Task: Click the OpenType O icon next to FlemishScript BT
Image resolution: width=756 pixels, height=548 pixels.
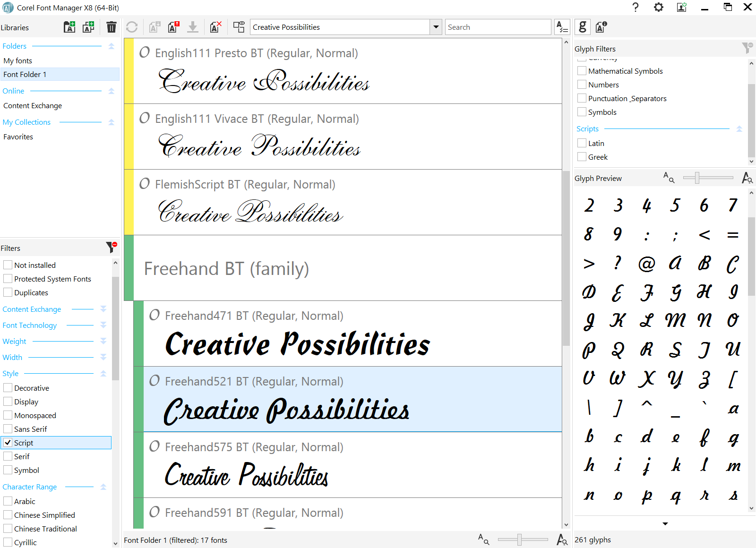Action: (x=145, y=184)
